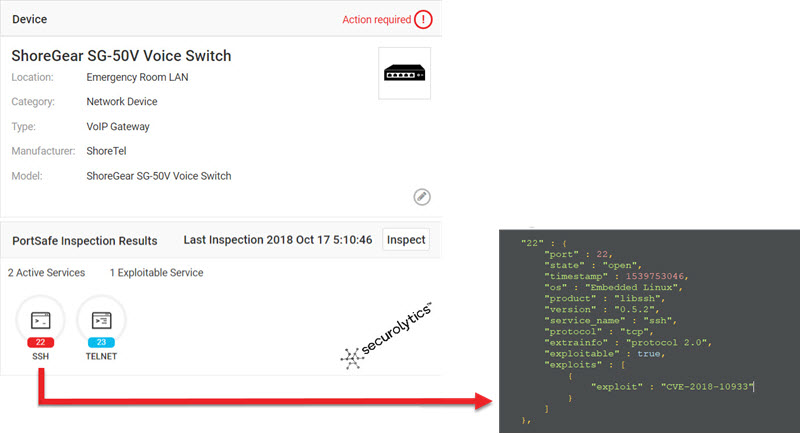The width and height of the screenshot is (800, 434).
Task: Click the red Action required exclamation icon
Action: click(x=426, y=19)
